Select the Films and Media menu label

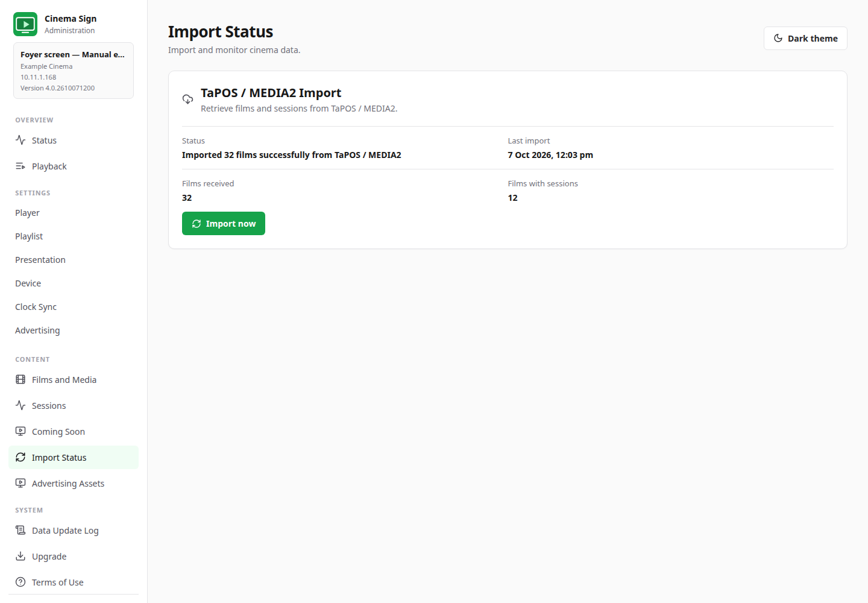click(64, 380)
